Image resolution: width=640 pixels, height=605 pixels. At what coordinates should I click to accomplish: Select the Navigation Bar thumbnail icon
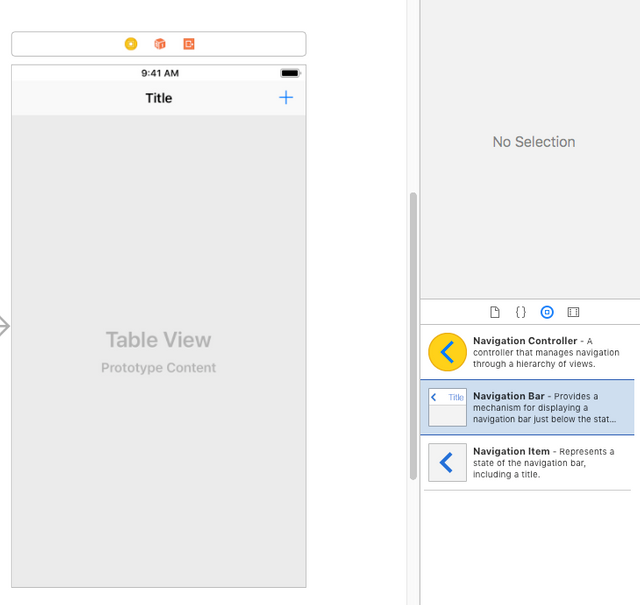447,407
